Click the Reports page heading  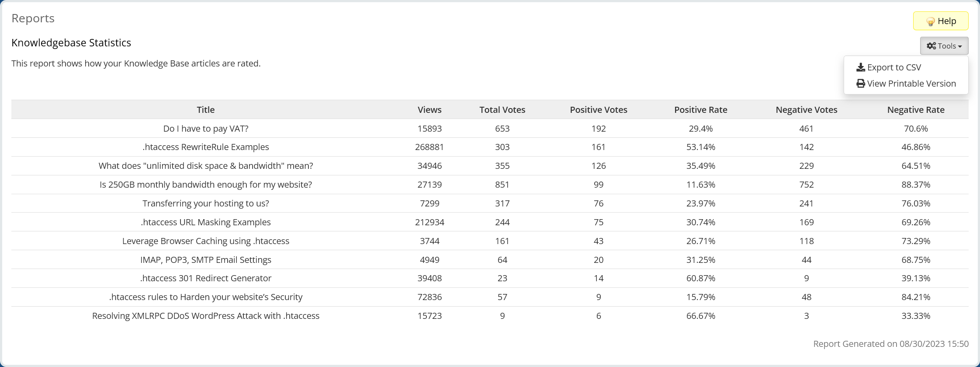pos(33,18)
